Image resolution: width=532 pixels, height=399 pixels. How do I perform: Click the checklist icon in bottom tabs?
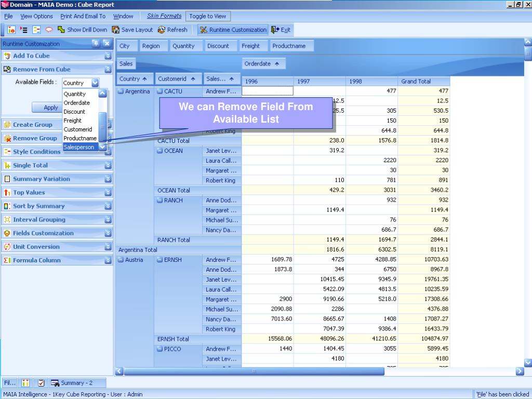41,383
